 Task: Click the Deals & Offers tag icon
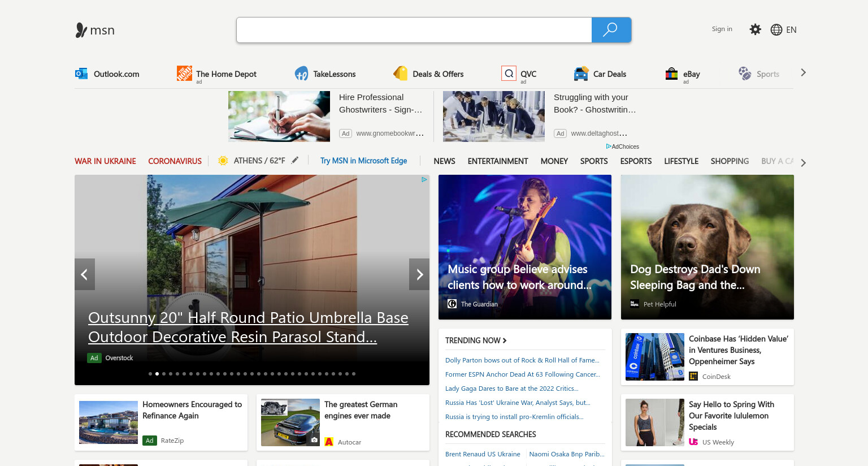point(401,74)
